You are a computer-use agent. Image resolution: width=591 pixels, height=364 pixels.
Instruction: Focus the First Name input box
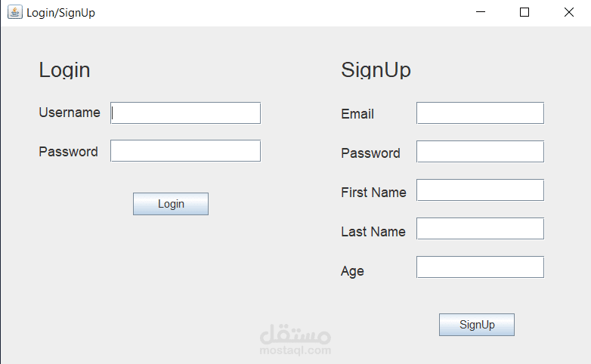tap(480, 190)
